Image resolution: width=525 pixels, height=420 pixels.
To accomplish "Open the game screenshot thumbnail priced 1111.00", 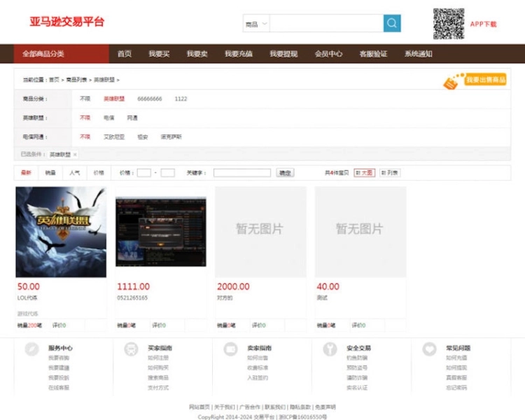I will (x=161, y=232).
